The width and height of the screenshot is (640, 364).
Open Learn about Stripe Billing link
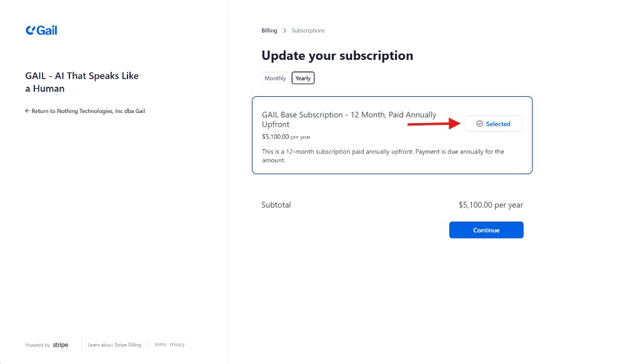click(114, 345)
